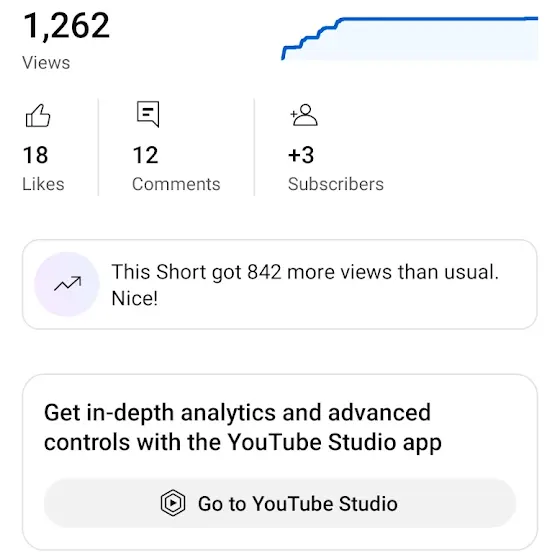Tap the add-subscriber person icon
This screenshot has width=560, height=560.
pyautogui.click(x=304, y=115)
